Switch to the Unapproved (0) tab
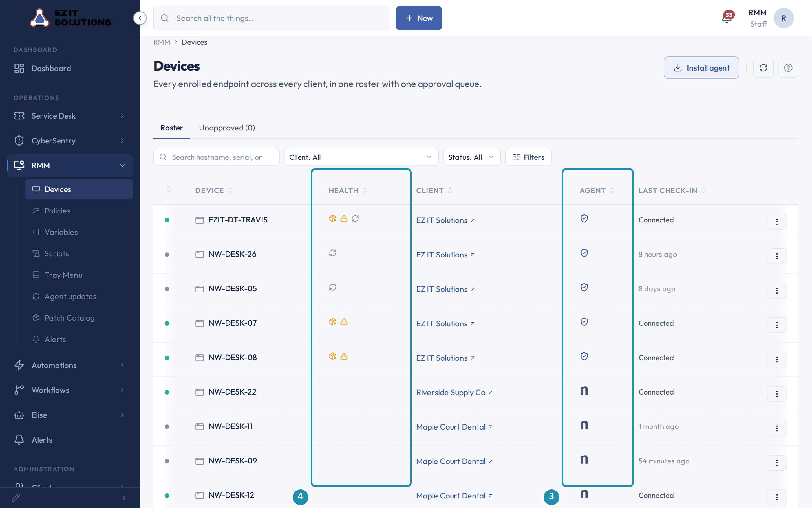Viewport: 812px width, 508px height. 227,128
